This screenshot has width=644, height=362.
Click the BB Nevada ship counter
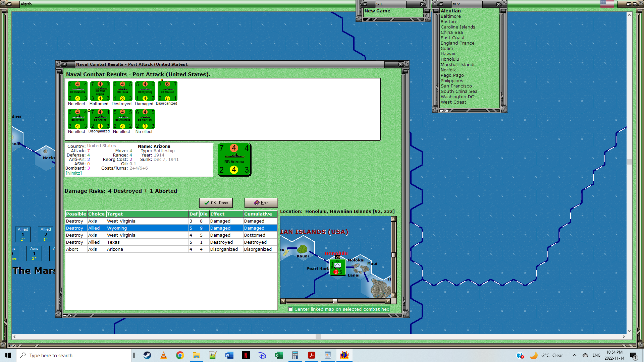[x=77, y=119]
